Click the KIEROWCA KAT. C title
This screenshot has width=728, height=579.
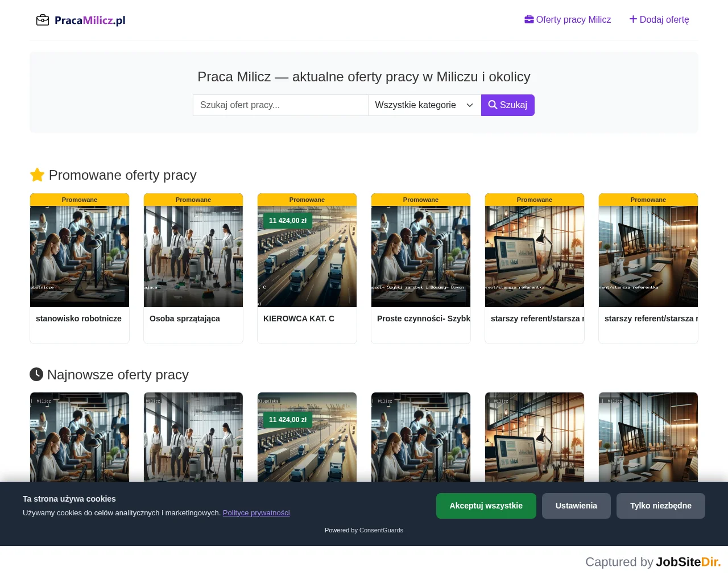click(299, 319)
